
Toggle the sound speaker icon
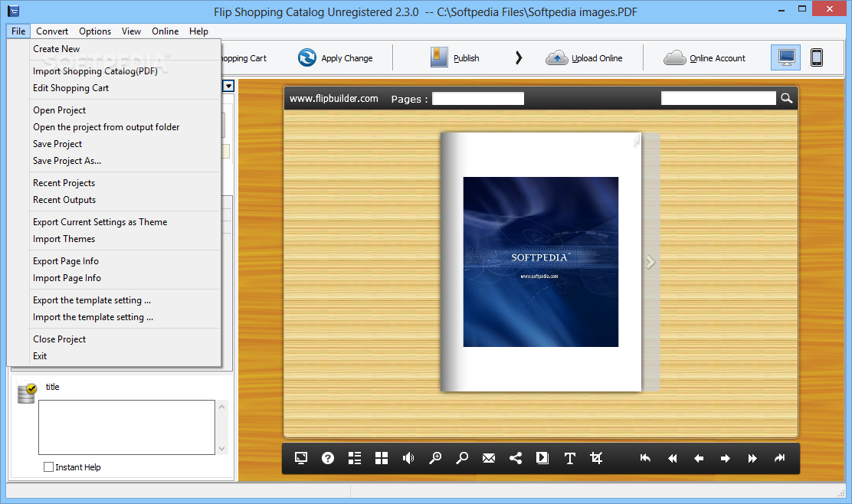tap(408, 458)
